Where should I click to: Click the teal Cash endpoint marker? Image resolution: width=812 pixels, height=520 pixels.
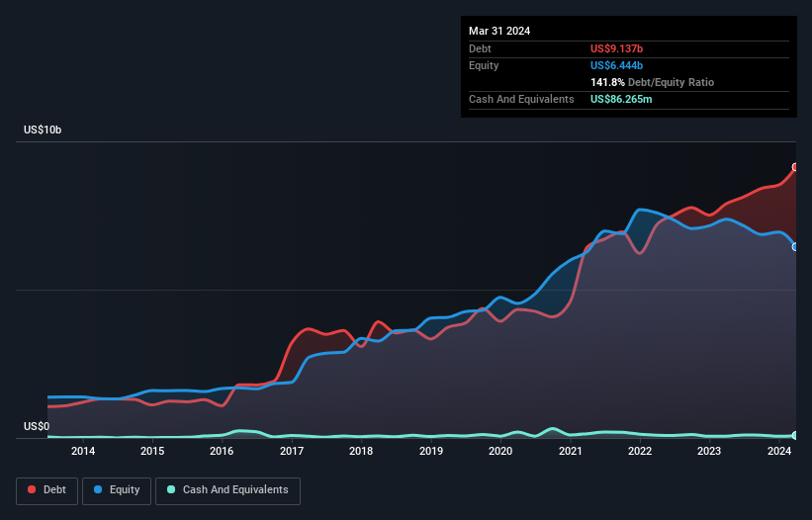pos(795,436)
